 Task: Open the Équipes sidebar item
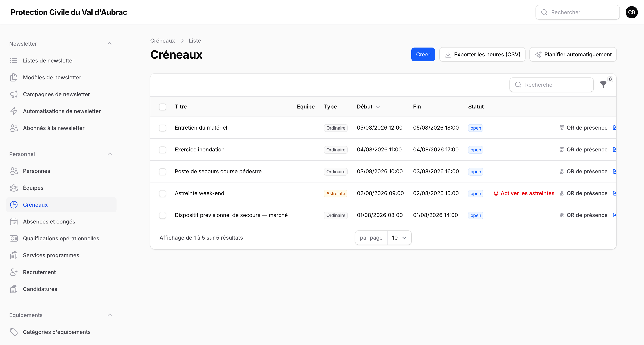pyautogui.click(x=61, y=188)
